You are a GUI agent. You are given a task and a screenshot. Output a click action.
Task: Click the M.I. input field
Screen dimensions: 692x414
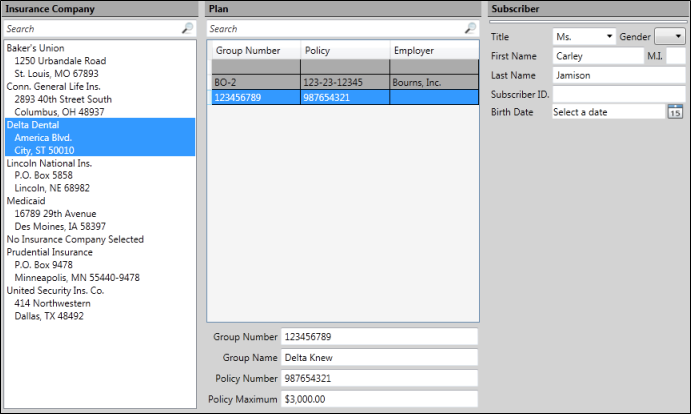tap(675, 56)
